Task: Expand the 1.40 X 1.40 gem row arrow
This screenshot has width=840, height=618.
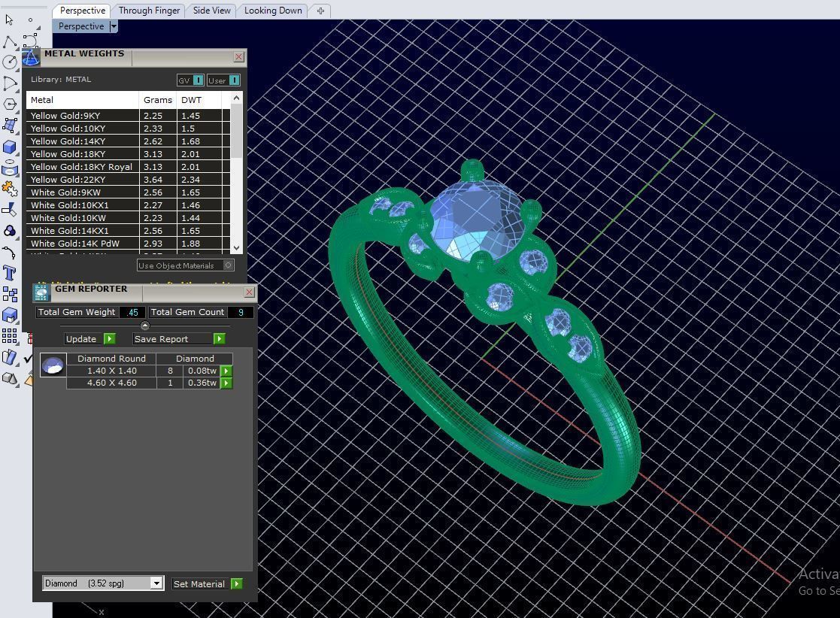Action: (x=226, y=371)
